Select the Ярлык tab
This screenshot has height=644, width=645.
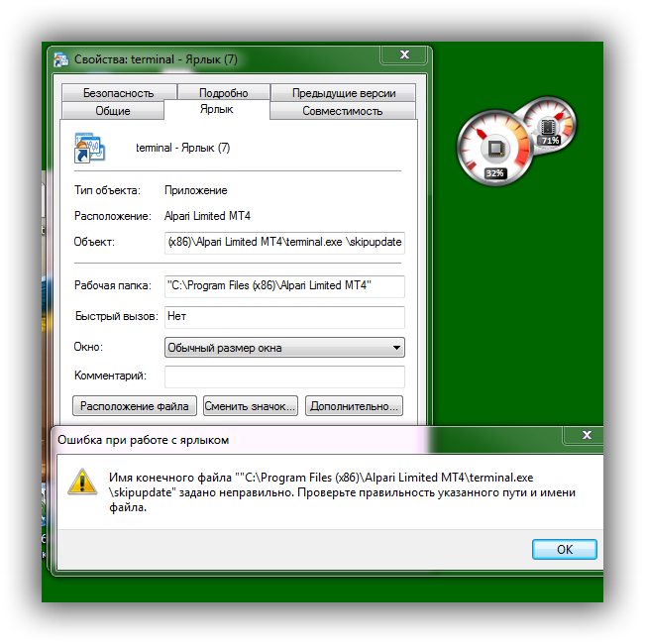click(216, 109)
